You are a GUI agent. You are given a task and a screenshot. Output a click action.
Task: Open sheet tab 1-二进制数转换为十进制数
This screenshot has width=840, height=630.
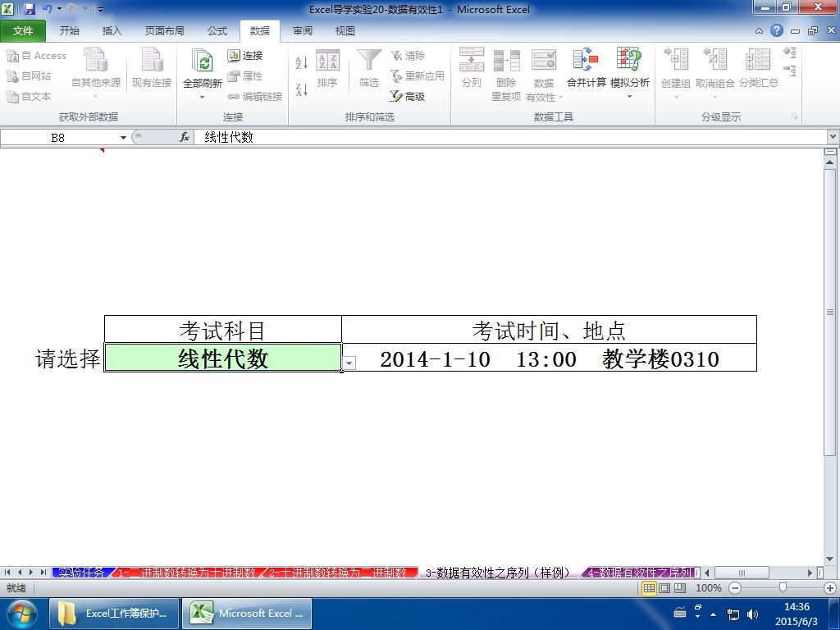click(186, 573)
